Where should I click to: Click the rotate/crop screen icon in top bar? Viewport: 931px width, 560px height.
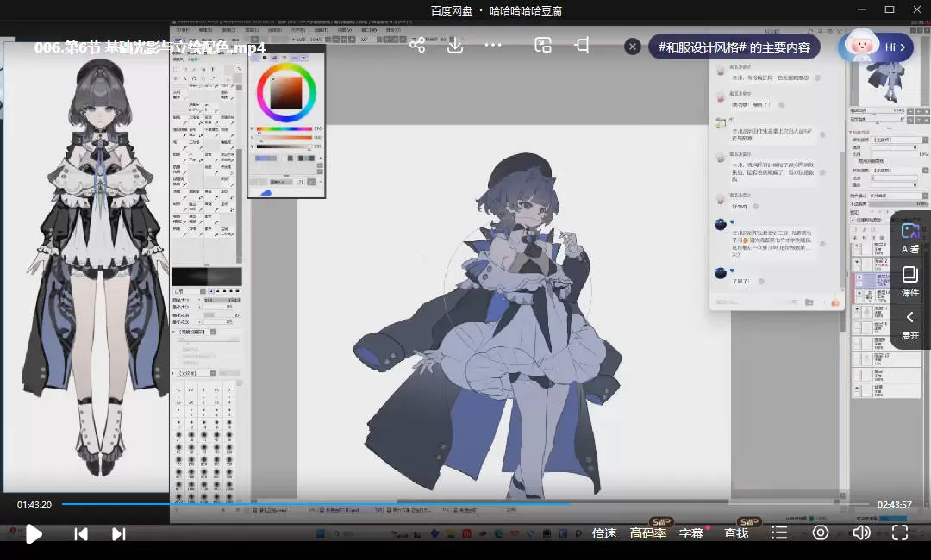click(x=582, y=45)
